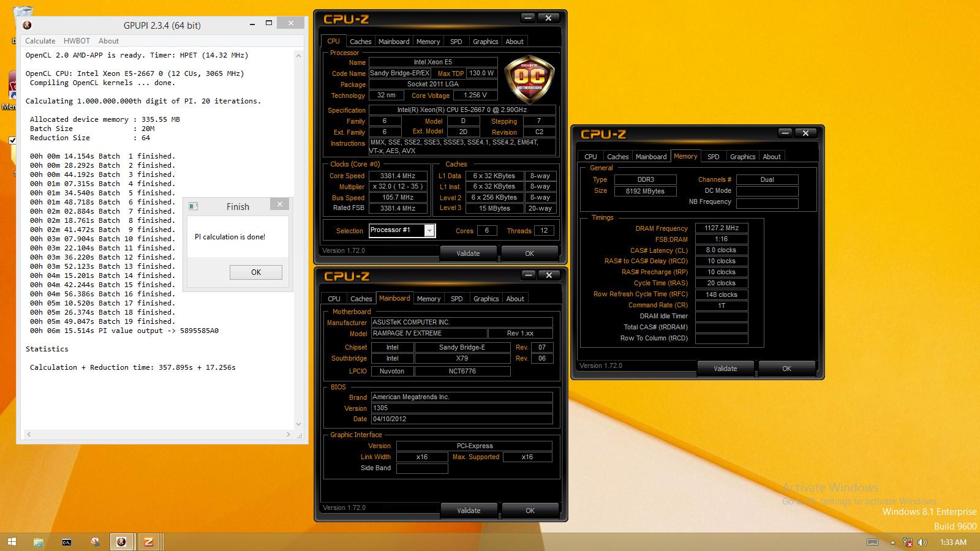Viewport: 980px width, 551px height.
Task: Click the Core Voltage 1.256 V value
Action: click(x=475, y=95)
